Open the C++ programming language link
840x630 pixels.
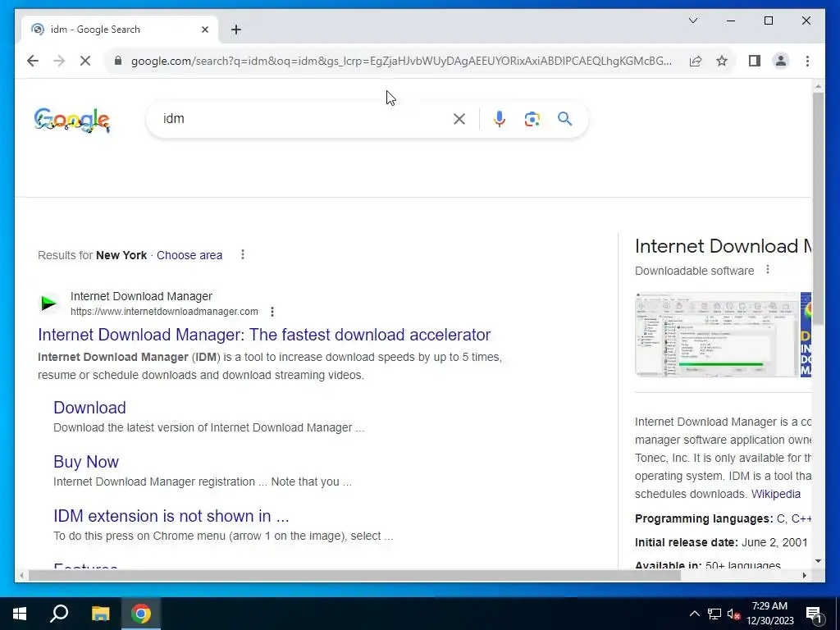coord(801,518)
